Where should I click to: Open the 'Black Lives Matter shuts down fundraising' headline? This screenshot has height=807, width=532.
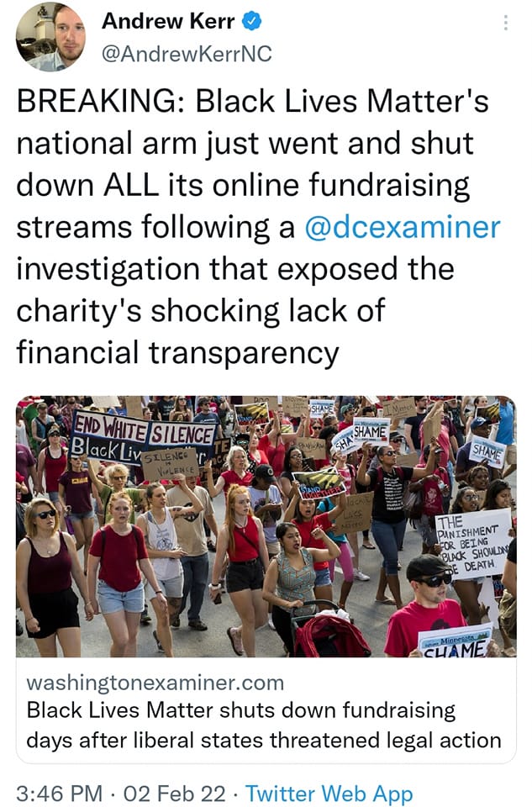point(241,710)
